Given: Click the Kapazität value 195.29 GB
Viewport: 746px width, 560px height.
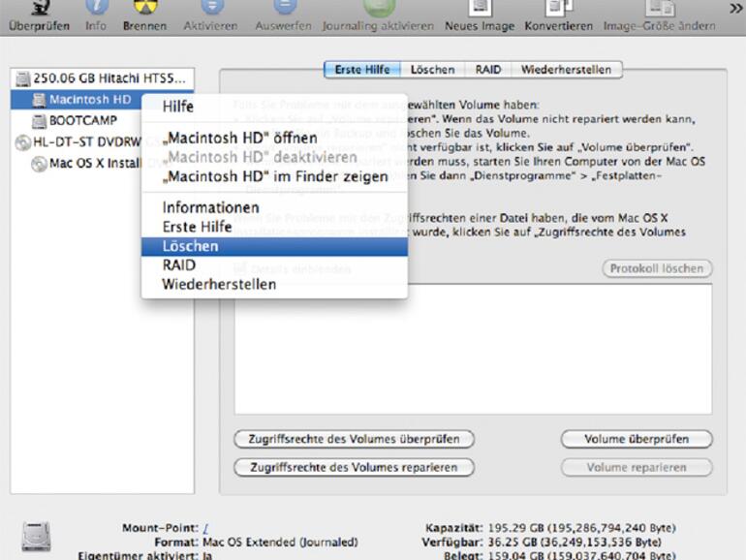Looking at the screenshot, I should (582, 528).
